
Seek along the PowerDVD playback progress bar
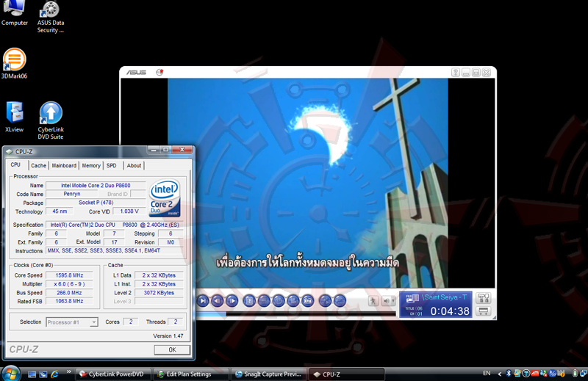(296, 314)
